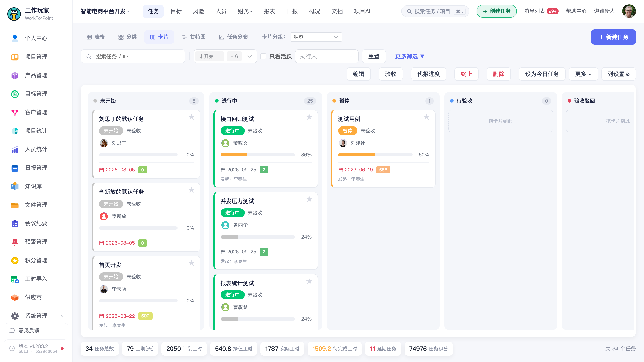Focus the 搜索任务 / ID search field
This screenshot has height=362, width=644.
click(133, 56)
